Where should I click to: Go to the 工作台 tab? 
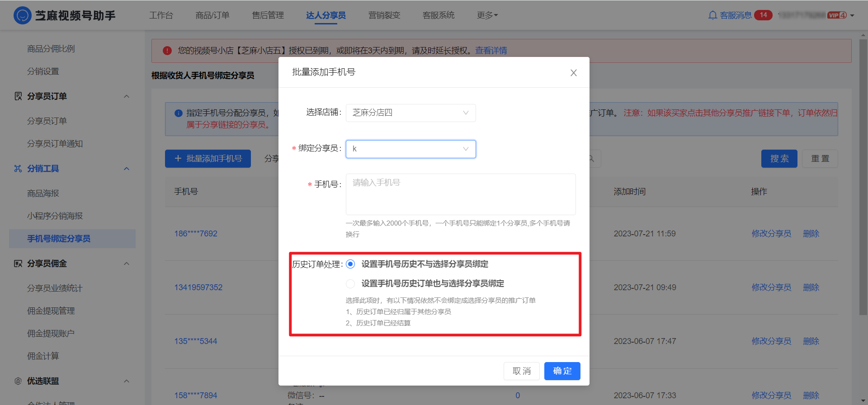pos(161,15)
